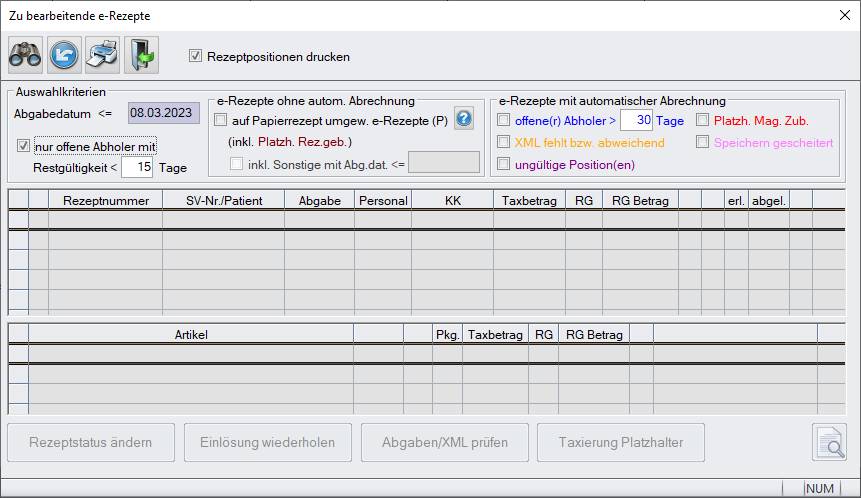The height and width of the screenshot is (498, 861).
Task: Click the document preview magnifier icon
Action: click(829, 443)
